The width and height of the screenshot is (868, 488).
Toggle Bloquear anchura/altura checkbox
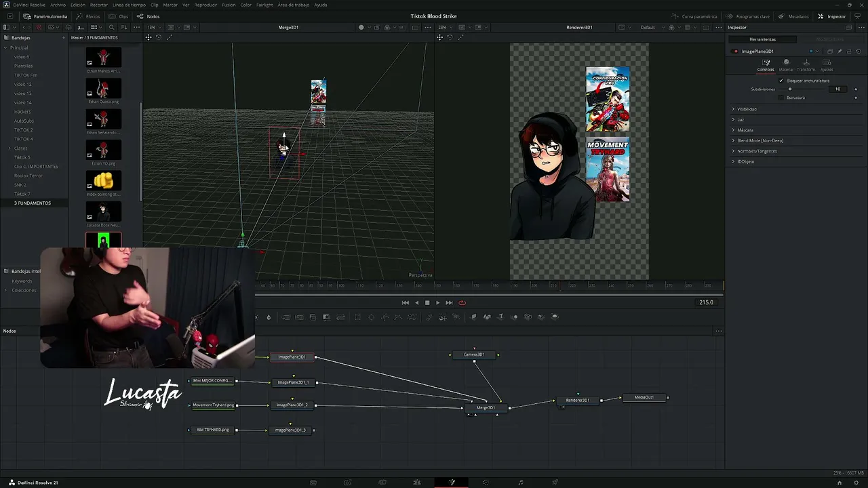pyautogui.click(x=781, y=81)
